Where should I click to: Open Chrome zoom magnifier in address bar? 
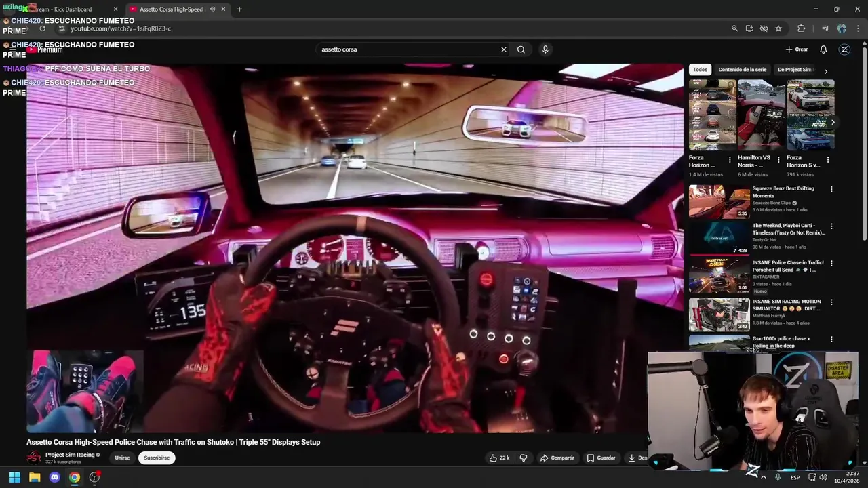[x=734, y=28]
